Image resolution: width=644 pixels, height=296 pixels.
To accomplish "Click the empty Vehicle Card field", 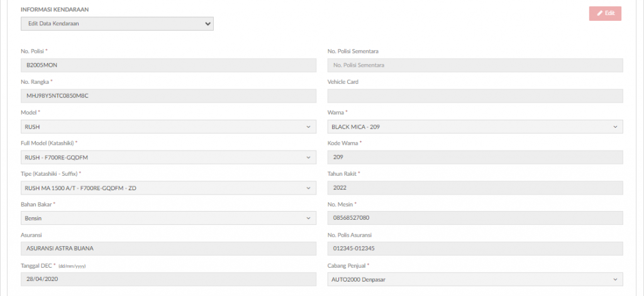I will tap(475, 96).
